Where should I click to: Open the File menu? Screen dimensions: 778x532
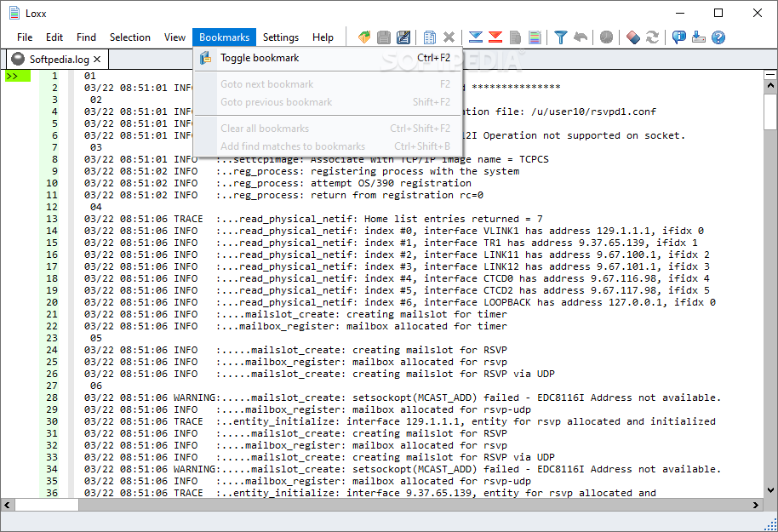pyautogui.click(x=25, y=37)
